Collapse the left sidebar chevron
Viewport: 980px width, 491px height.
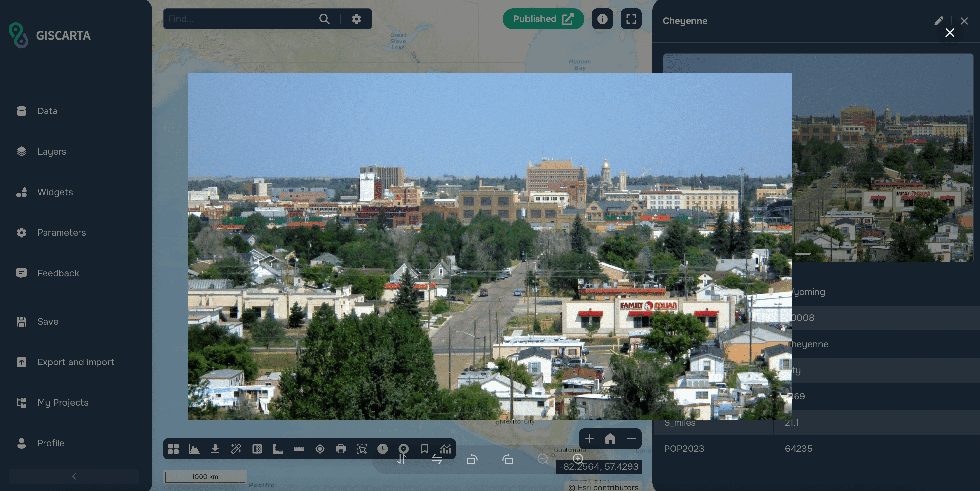[x=74, y=476]
